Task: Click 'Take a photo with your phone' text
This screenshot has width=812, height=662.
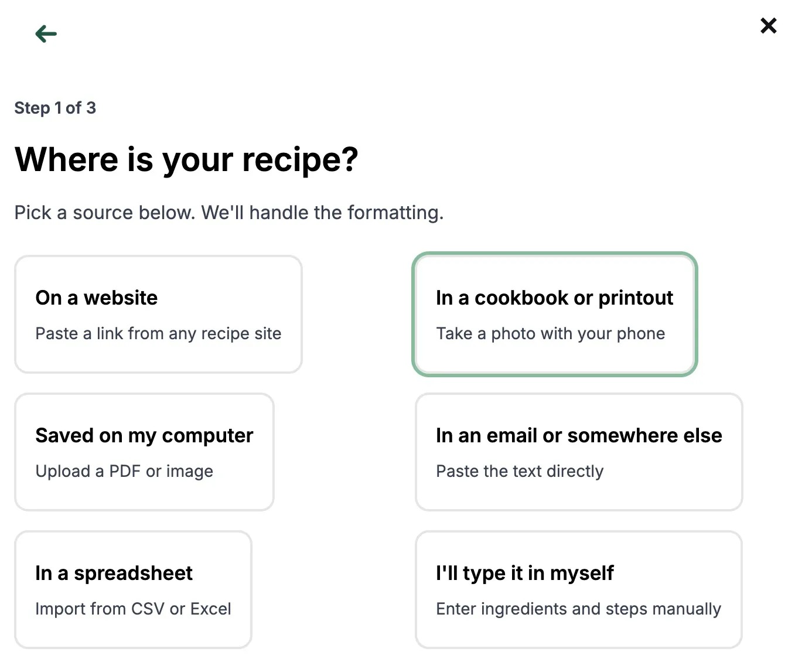Action: click(550, 333)
